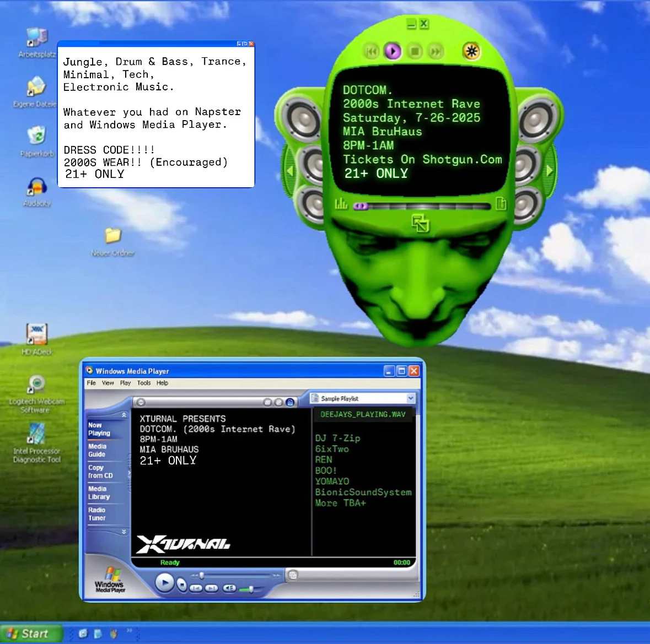Click play on the green head player
This screenshot has height=644, width=650.
(x=393, y=51)
